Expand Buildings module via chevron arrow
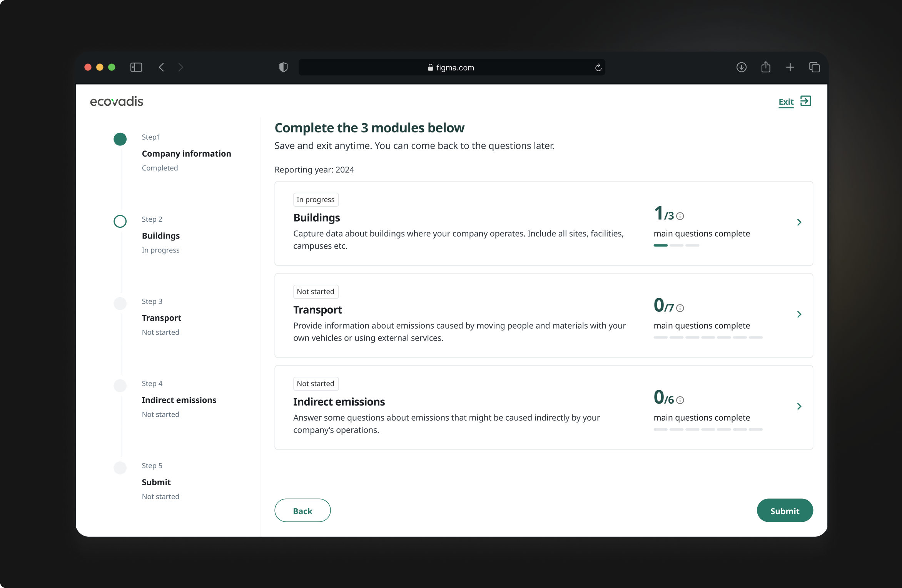Image resolution: width=902 pixels, height=588 pixels. tap(799, 222)
